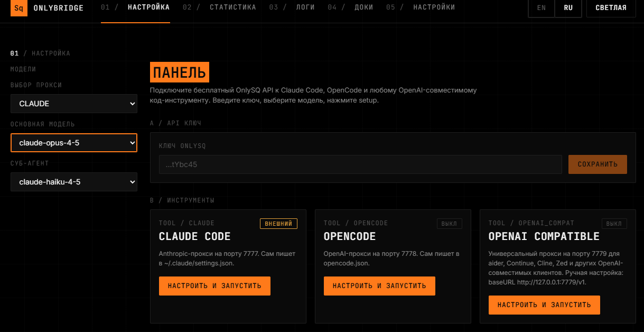Open the 01 Настройка tab

pyautogui.click(x=135, y=7)
